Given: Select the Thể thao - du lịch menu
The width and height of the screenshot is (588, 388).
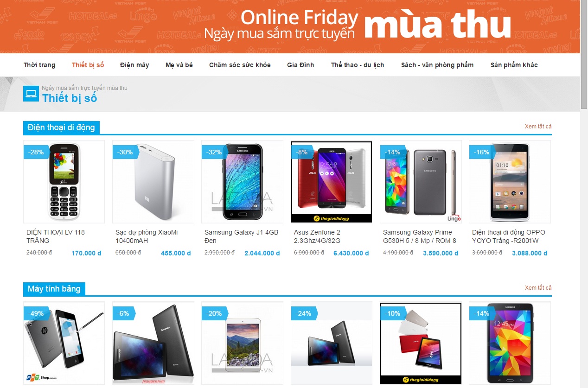Looking at the screenshot, I should (x=358, y=65).
